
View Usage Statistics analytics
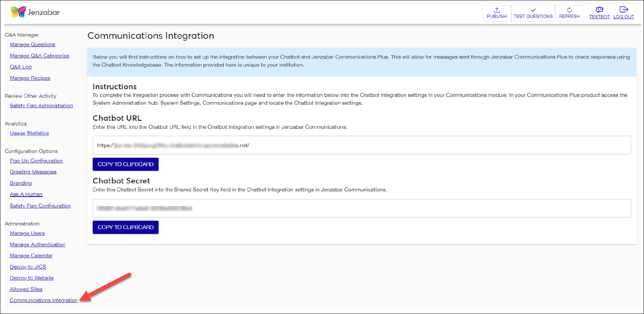click(29, 134)
